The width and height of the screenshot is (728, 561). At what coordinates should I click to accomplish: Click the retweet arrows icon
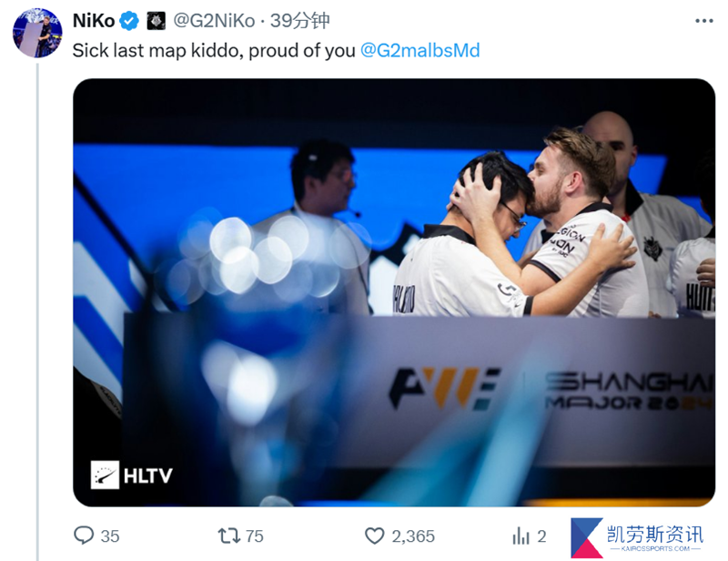click(229, 535)
